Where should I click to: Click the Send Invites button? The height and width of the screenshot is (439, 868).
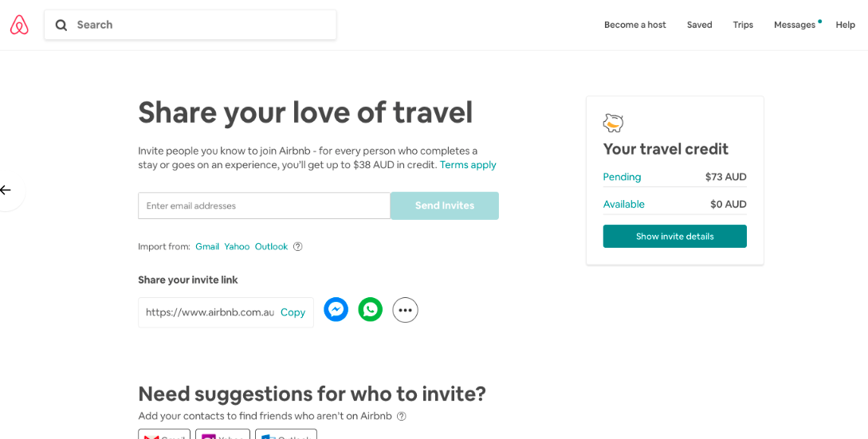(x=445, y=206)
